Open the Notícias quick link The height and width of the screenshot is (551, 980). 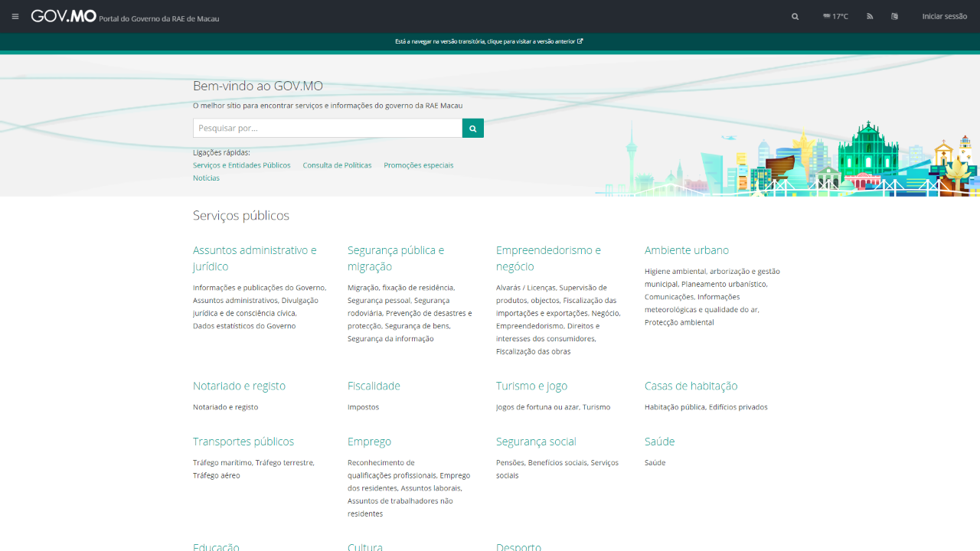206,178
